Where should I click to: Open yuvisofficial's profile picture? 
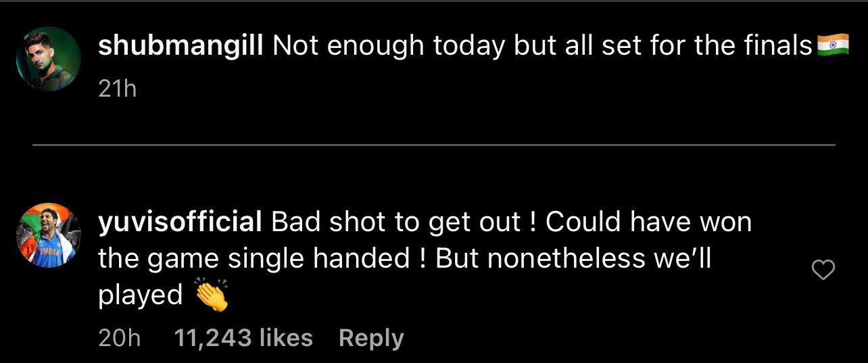(x=49, y=235)
